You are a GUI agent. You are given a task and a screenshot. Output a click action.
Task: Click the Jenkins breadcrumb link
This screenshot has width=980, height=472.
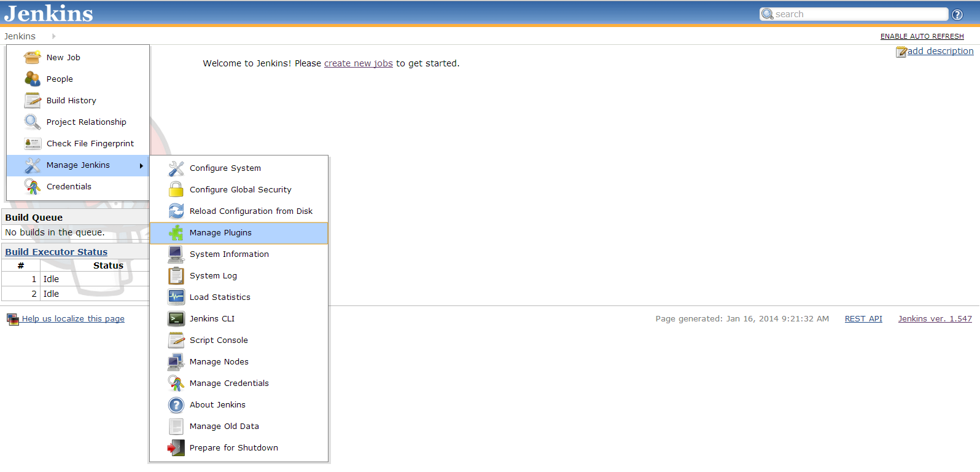click(20, 36)
